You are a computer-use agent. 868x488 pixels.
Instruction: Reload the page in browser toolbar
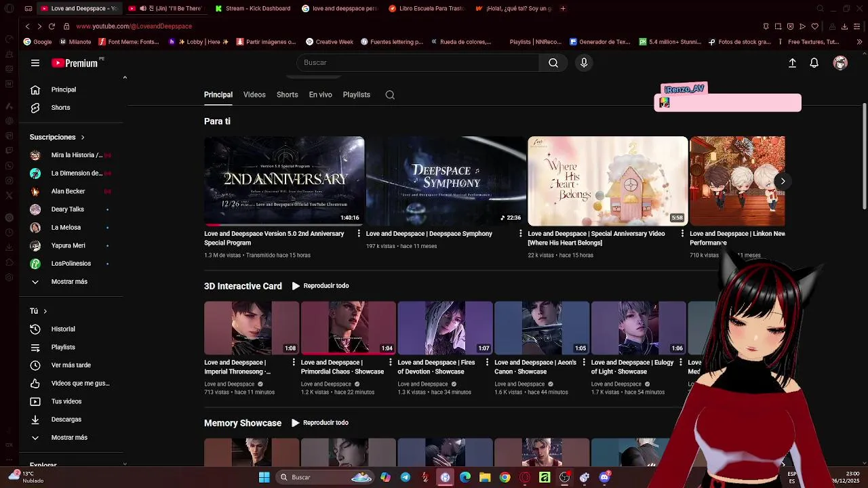click(52, 26)
